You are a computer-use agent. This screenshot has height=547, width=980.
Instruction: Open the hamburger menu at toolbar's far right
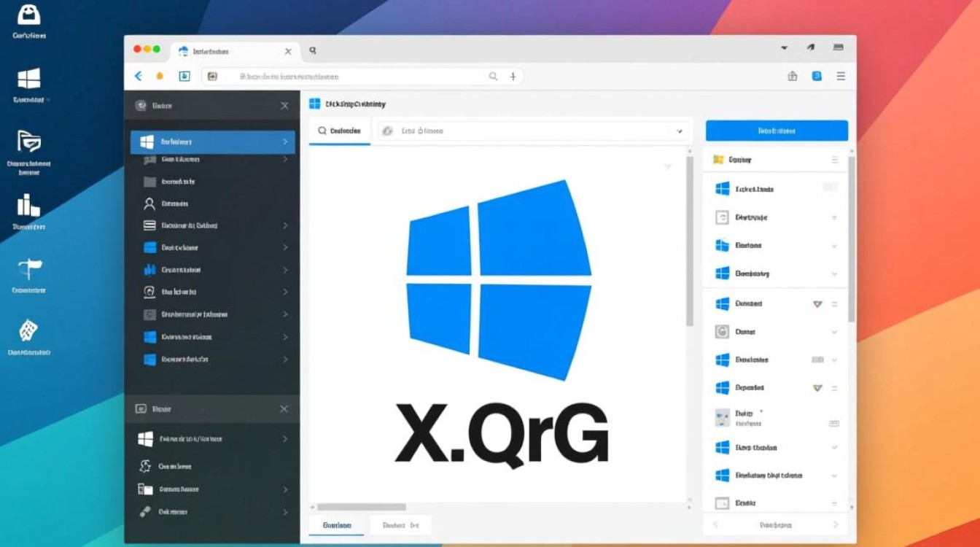pyautogui.click(x=841, y=76)
